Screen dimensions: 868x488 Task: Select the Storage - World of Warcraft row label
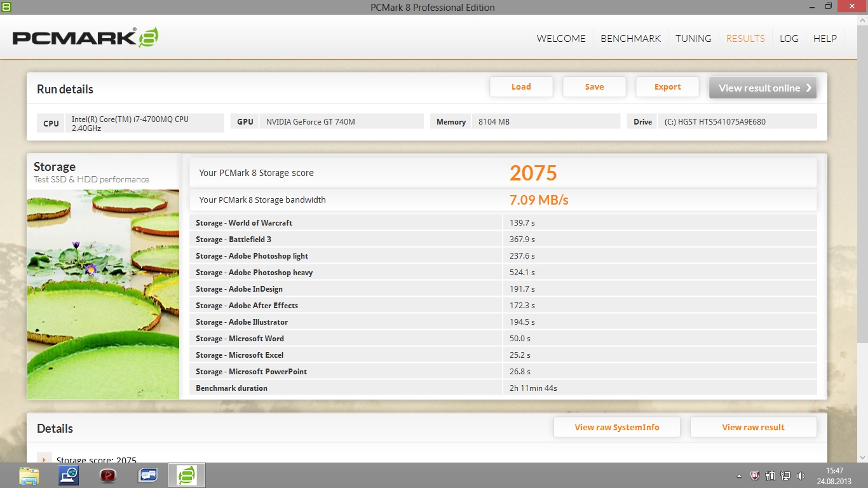coord(244,223)
